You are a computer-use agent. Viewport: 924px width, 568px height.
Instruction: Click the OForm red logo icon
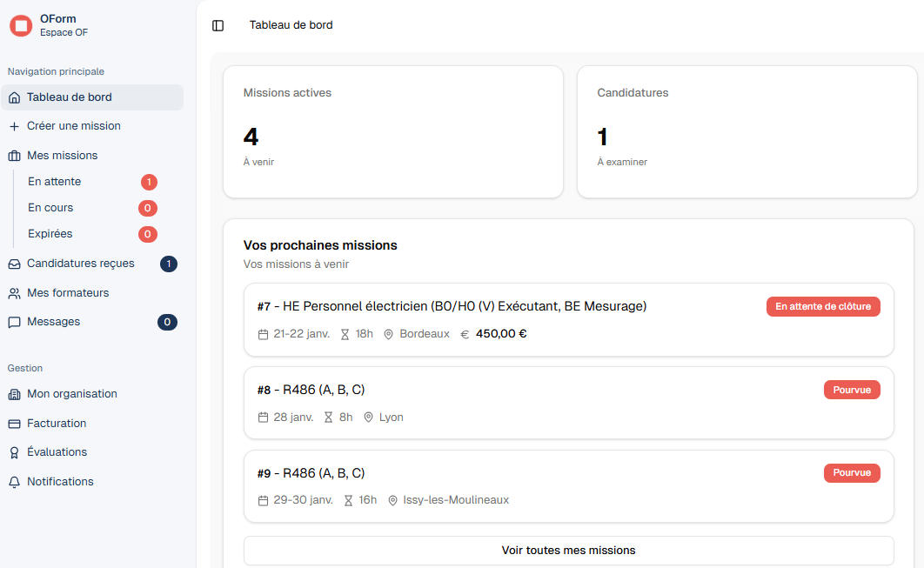coord(21,25)
